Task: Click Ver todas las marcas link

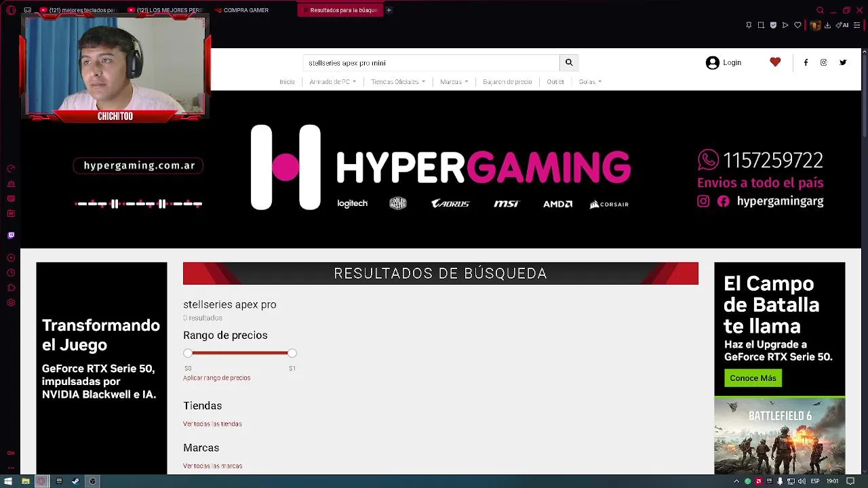Action: coord(212,466)
